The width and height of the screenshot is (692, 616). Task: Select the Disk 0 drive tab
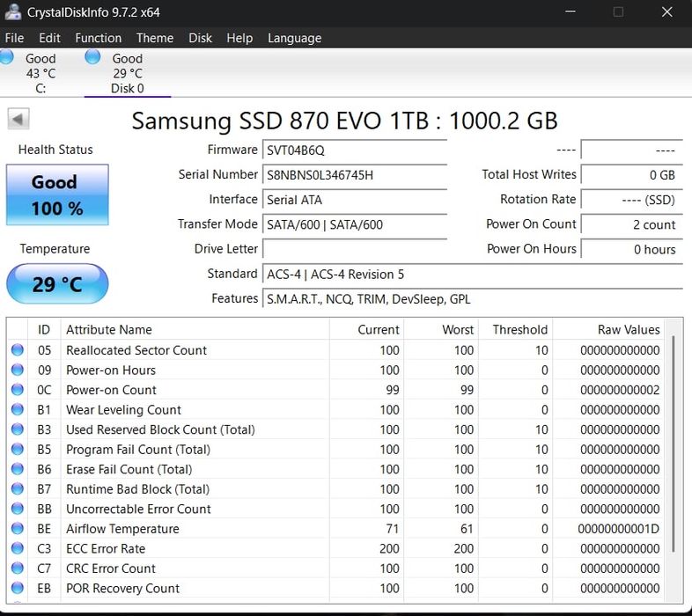tap(127, 73)
